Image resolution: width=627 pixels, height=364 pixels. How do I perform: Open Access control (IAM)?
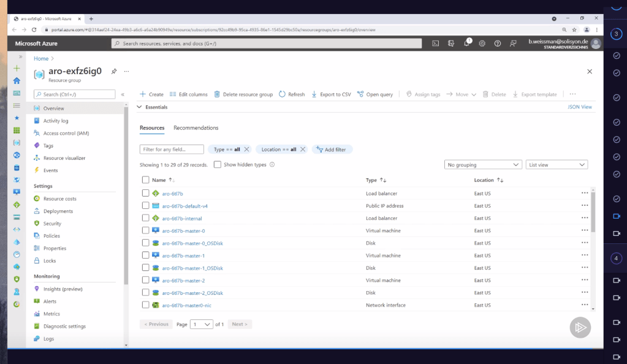tap(66, 133)
